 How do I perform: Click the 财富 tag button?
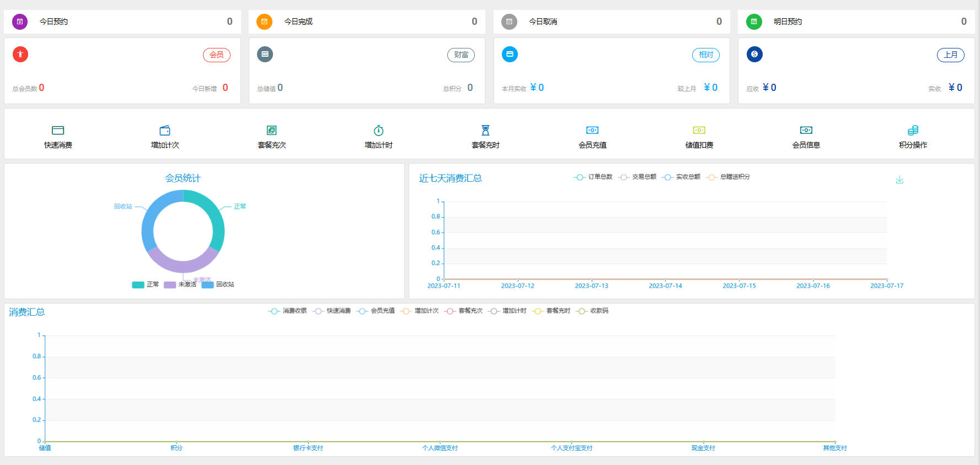[461, 55]
